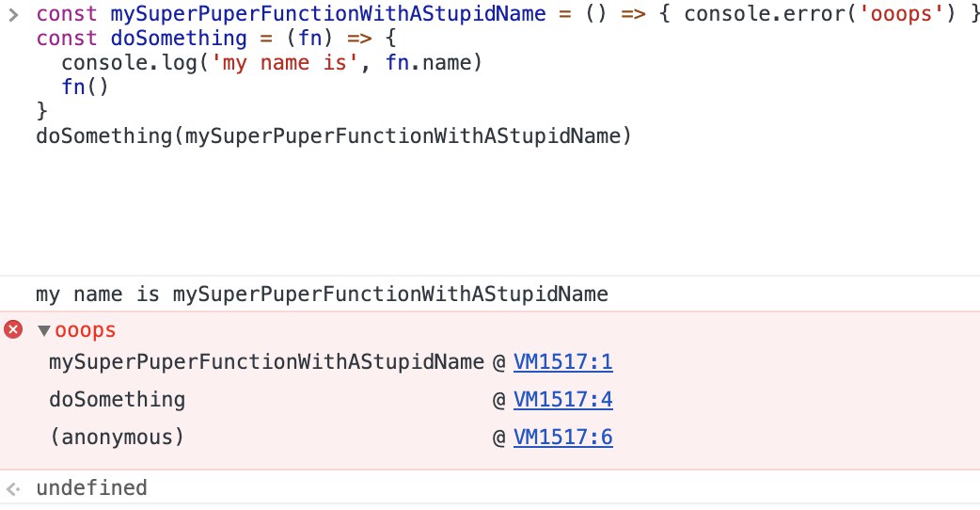Viewport: 980px width, 510px height.
Task: Click the "my name is" log output line
Action: click(322, 295)
